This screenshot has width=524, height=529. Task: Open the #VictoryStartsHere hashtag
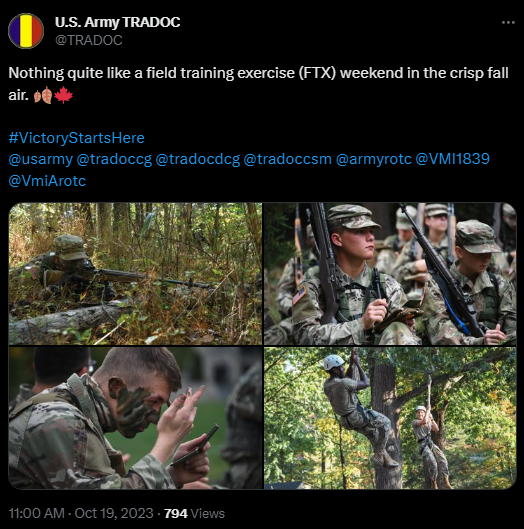point(77,138)
